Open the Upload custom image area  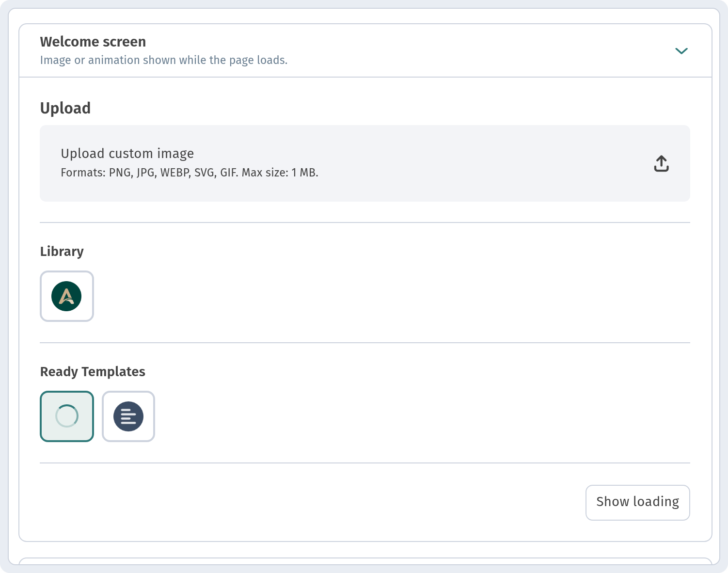coord(365,163)
